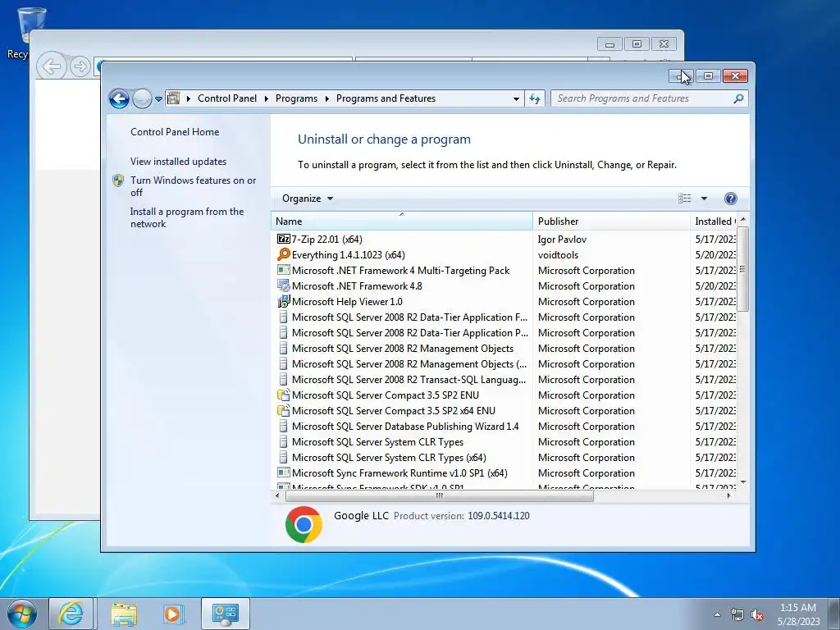The image size is (840, 630).
Task: Show hidden system tray icons arrow
Action: click(x=717, y=614)
